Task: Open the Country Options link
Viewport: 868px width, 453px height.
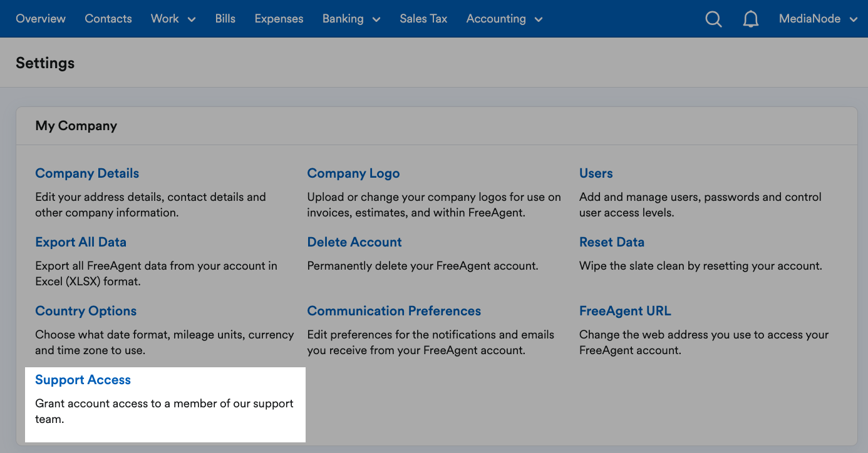Action: coord(86,311)
